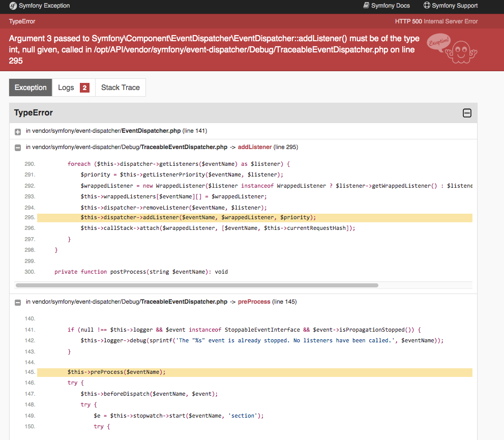Click line 300 postProcess function declaration
Screen dimensions: 504x440
[141, 272]
